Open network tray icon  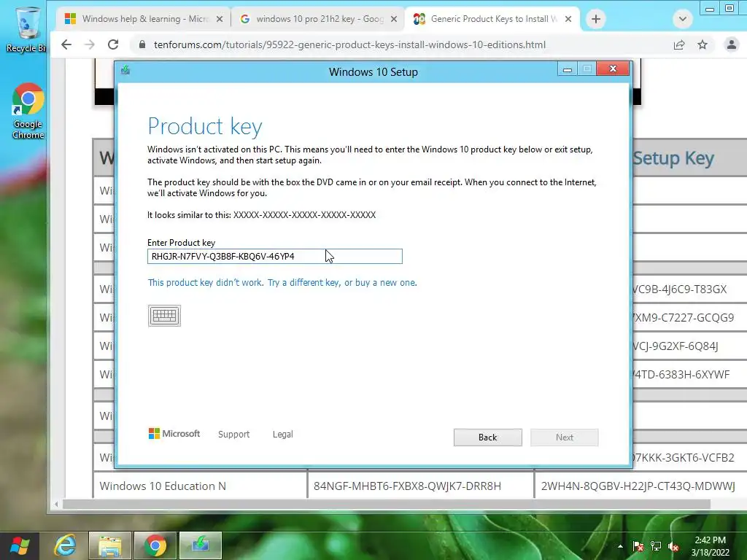click(x=656, y=546)
